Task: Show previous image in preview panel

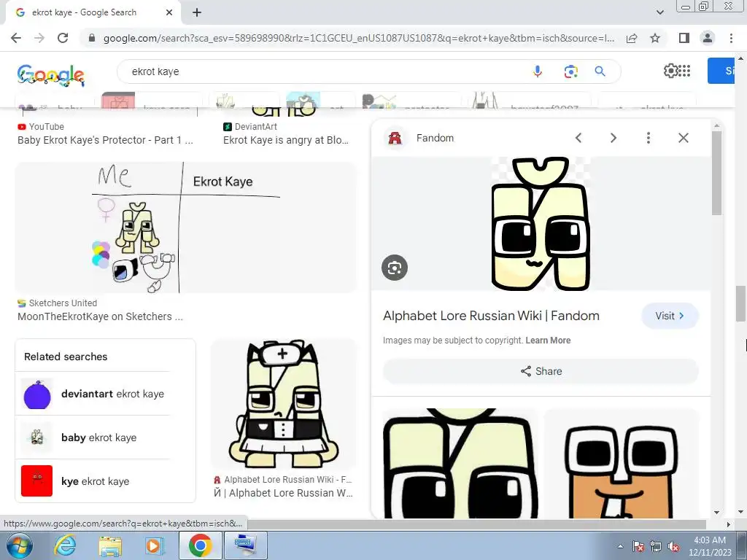Action: click(x=578, y=138)
